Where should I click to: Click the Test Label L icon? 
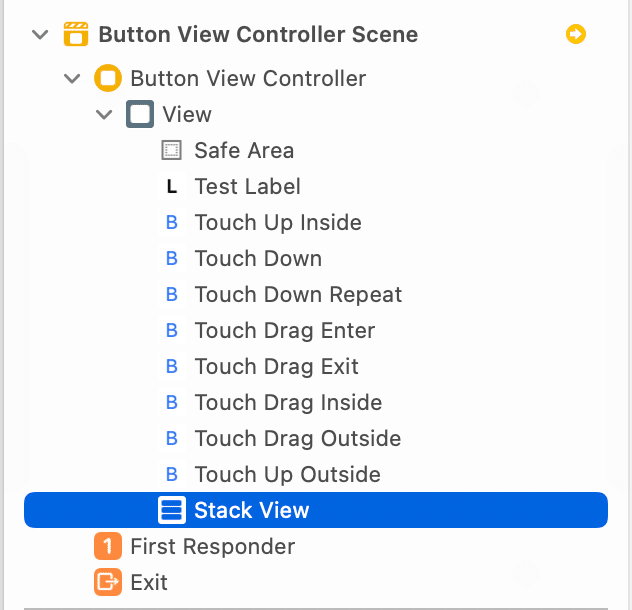pyautogui.click(x=171, y=187)
